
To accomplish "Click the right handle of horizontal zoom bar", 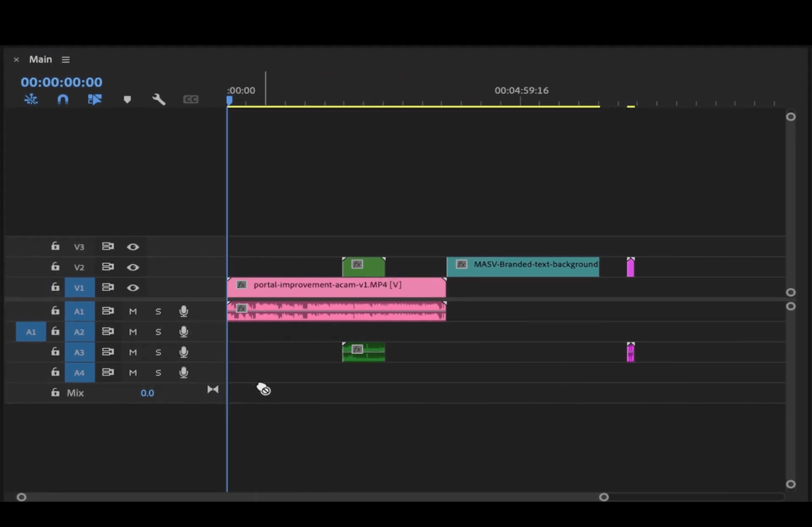I will (x=604, y=497).
